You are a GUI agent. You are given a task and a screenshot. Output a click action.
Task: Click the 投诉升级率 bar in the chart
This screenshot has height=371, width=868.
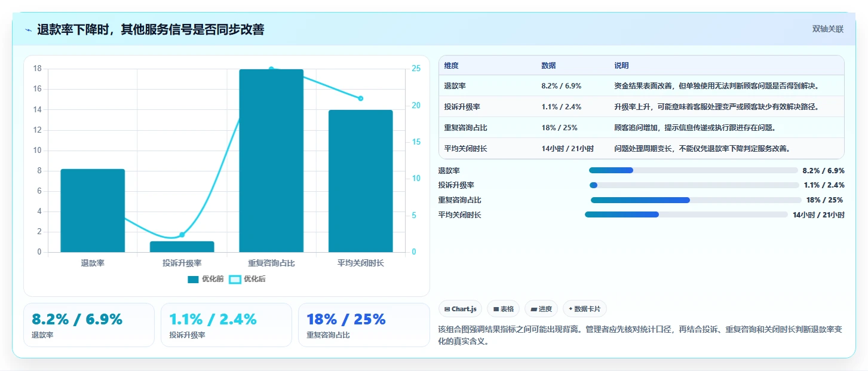click(182, 247)
